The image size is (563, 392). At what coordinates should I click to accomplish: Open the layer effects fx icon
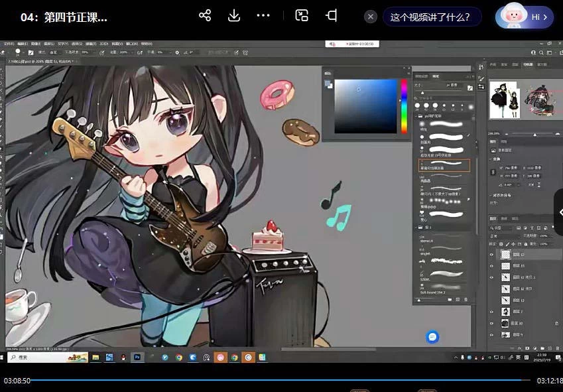518,347
